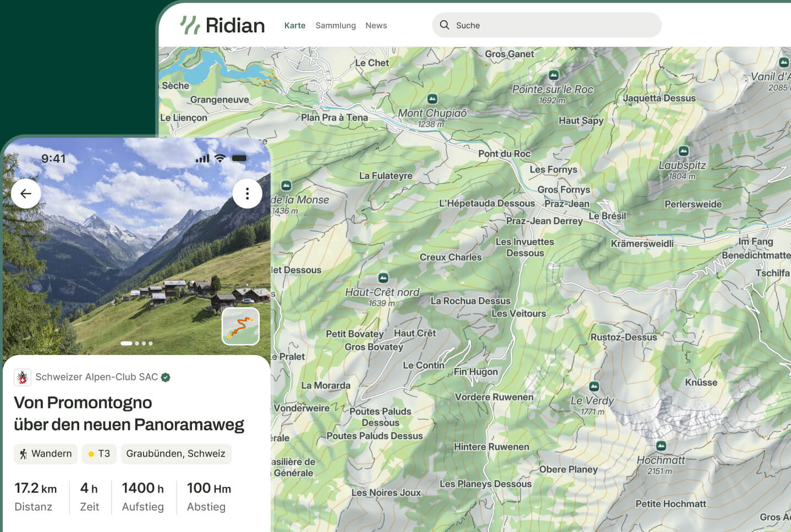
Task: Select the Laubspitz summit marker icon
Action: (x=683, y=151)
